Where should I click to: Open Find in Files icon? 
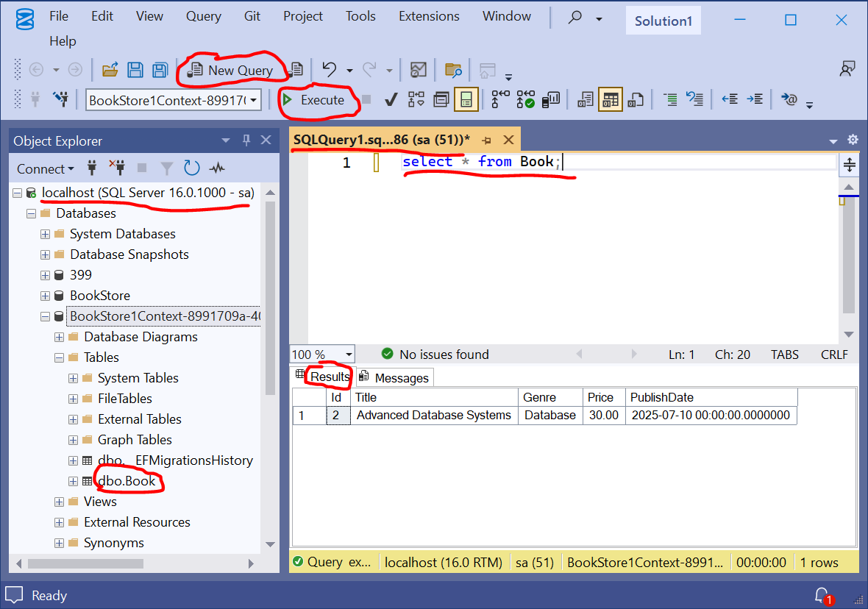[453, 70]
